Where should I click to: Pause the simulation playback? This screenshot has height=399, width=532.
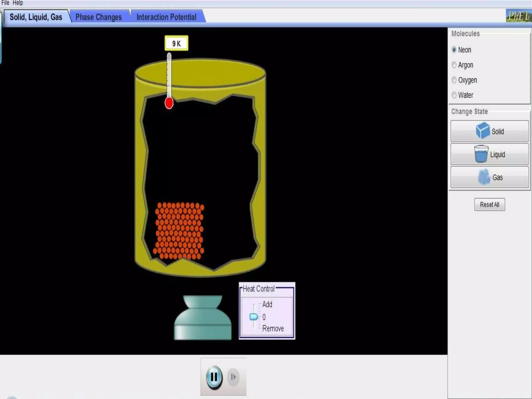tap(214, 377)
